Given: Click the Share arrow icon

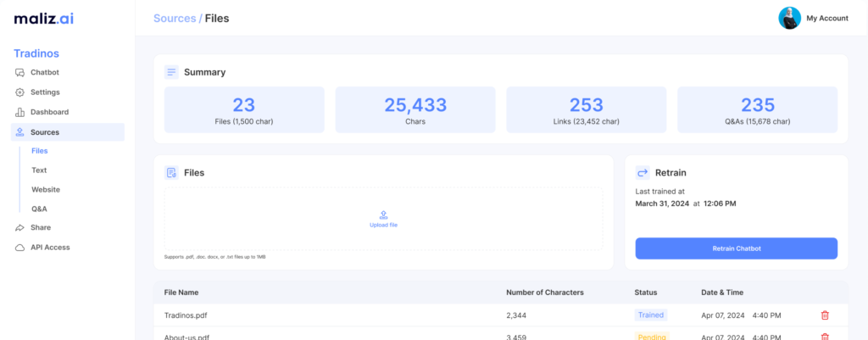Looking at the screenshot, I should pos(19,227).
